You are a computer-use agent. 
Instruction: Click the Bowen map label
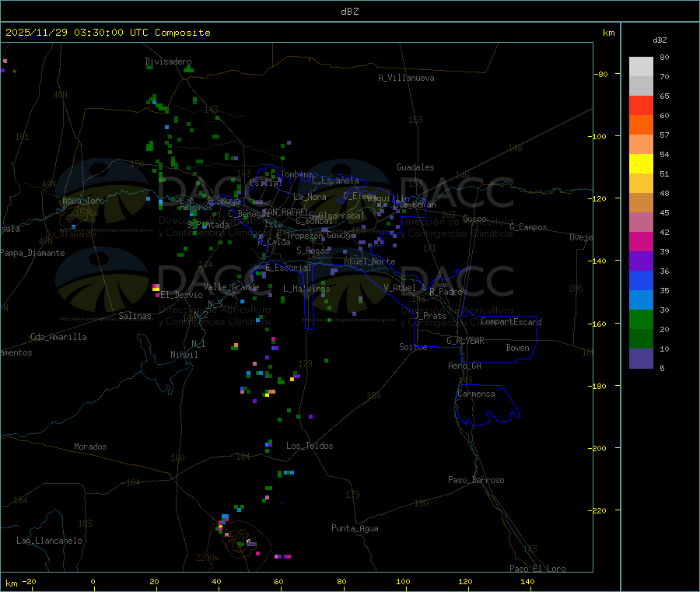tap(517, 348)
